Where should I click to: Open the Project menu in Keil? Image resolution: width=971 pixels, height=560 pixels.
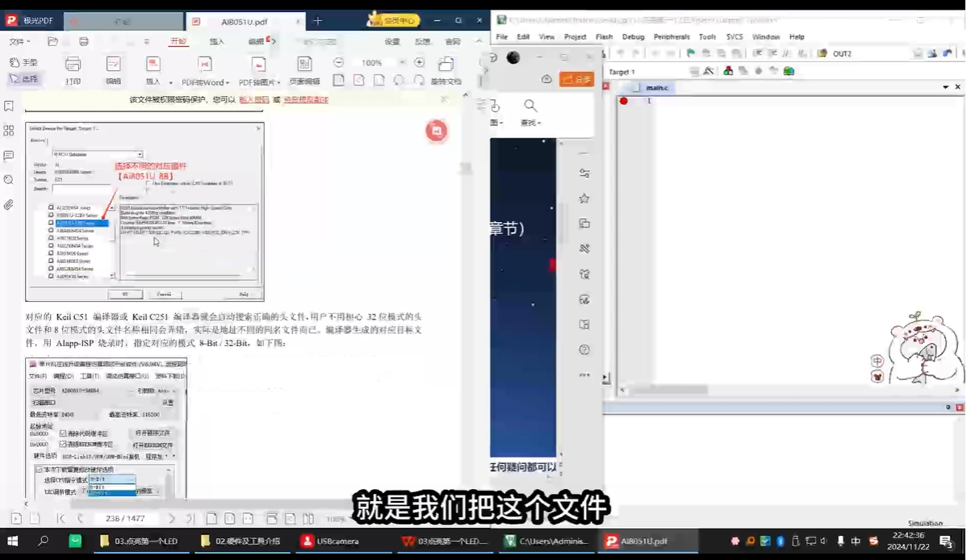tap(575, 36)
